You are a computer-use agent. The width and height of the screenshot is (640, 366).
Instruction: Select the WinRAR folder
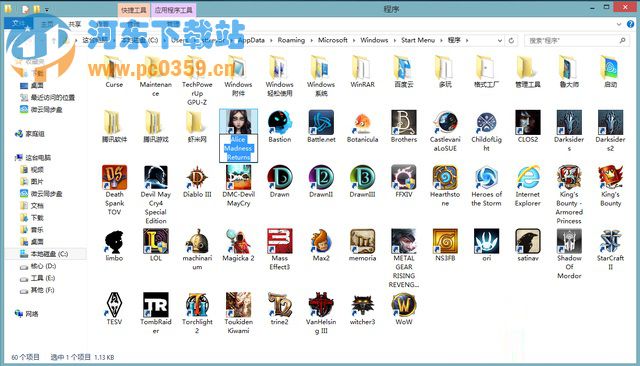click(362, 67)
